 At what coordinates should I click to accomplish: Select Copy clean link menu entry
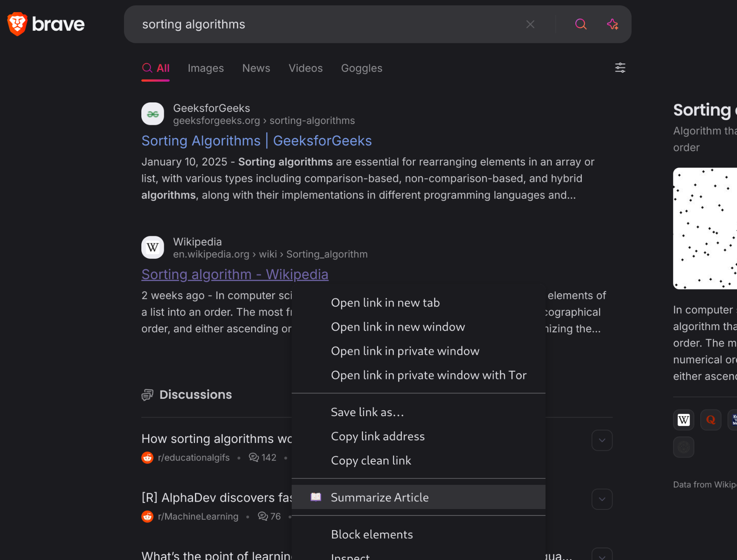(371, 461)
